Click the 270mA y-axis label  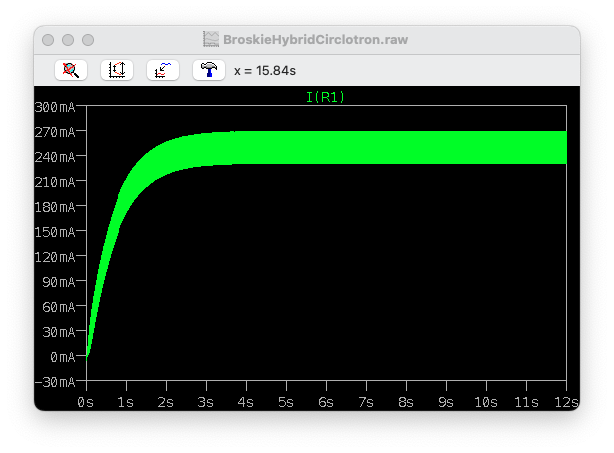point(55,132)
